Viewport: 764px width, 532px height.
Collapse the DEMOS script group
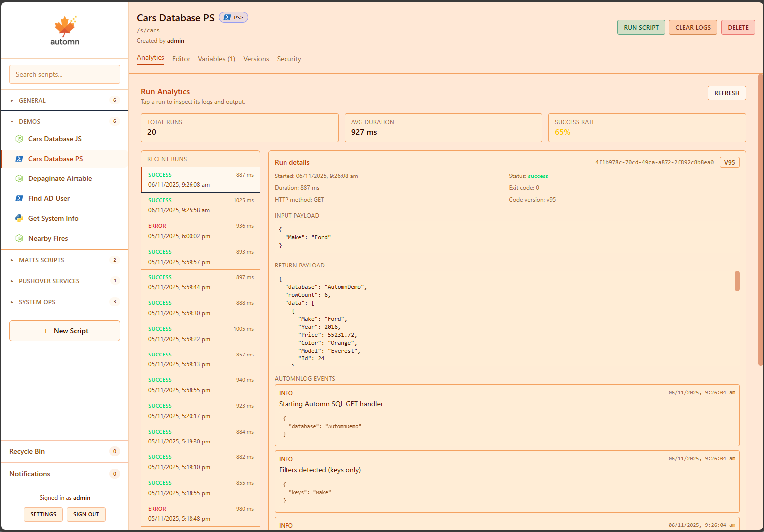click(x=65, y=121)
